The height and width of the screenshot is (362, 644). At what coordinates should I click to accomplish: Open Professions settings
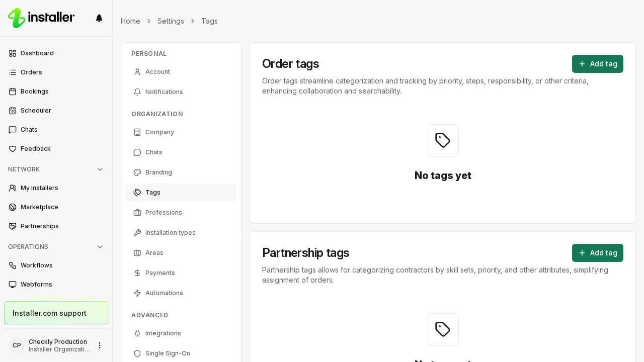[181, 213]
